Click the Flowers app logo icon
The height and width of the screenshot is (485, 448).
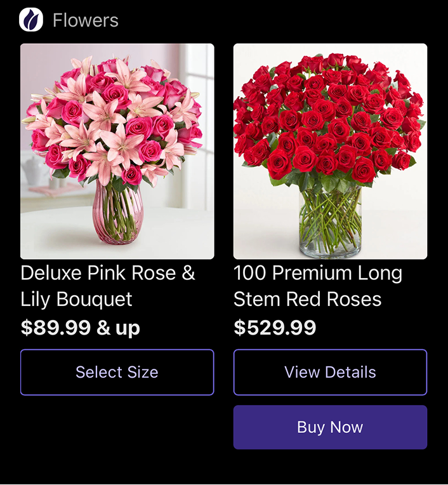coord(31,20)
